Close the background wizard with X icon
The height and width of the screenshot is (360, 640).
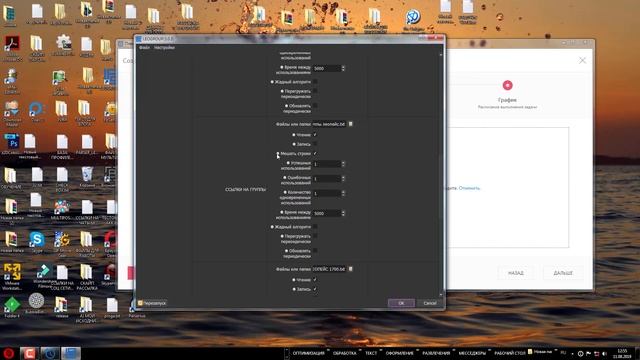click(x=582, y=60)
